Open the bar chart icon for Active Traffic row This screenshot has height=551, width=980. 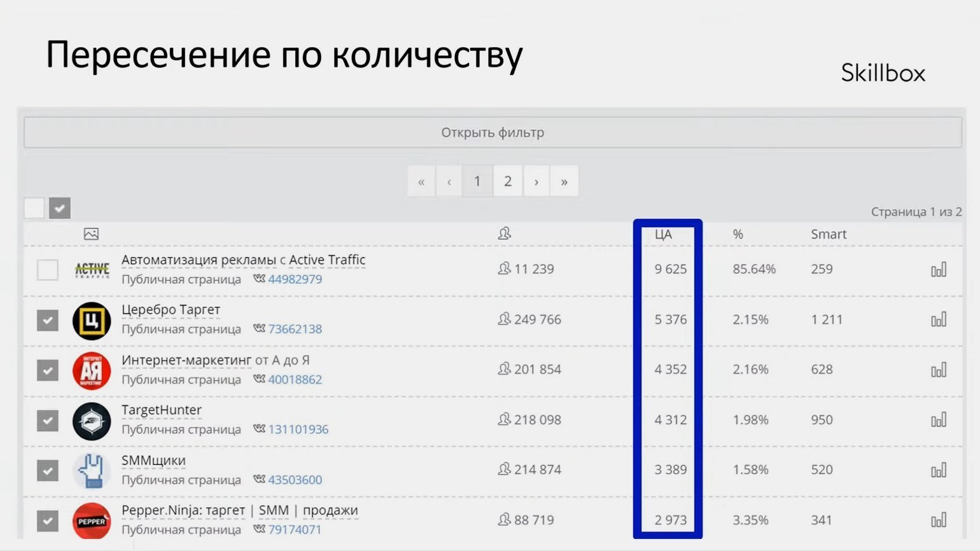tap(939, 270)
